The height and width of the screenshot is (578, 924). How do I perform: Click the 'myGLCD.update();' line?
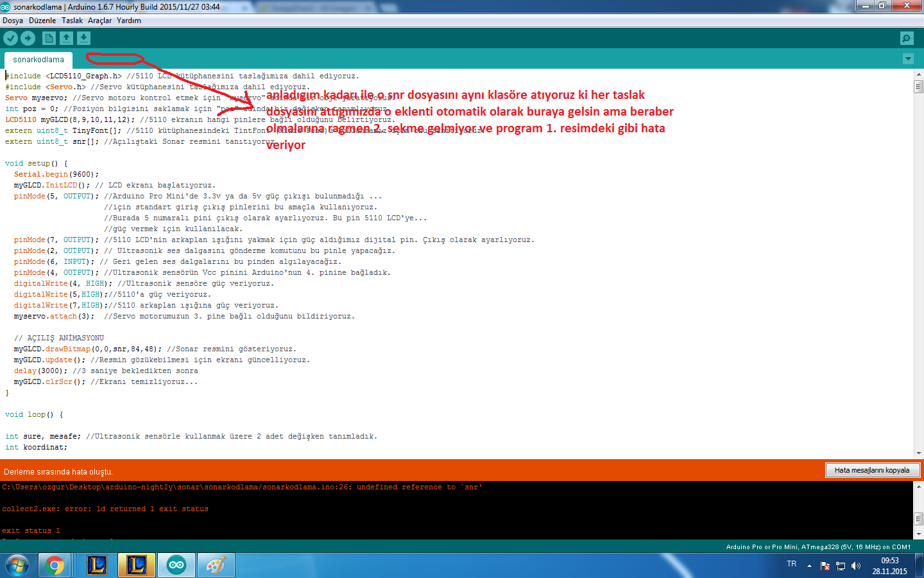click(162, 360)
